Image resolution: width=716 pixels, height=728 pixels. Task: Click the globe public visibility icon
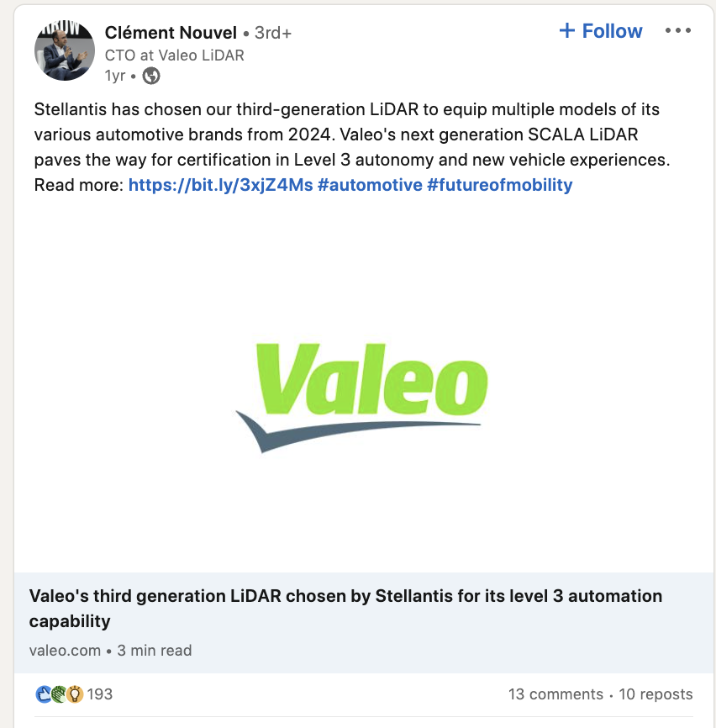151,76
